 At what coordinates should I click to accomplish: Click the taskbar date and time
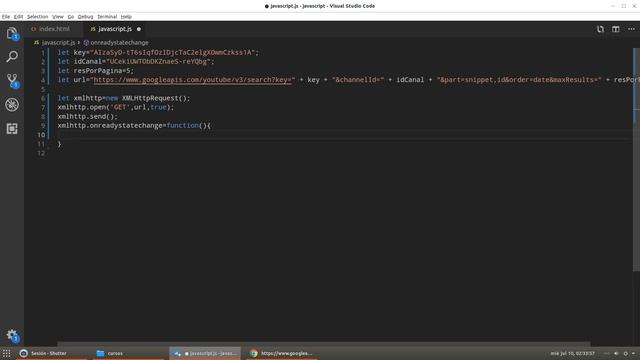(x=572, y=353)
